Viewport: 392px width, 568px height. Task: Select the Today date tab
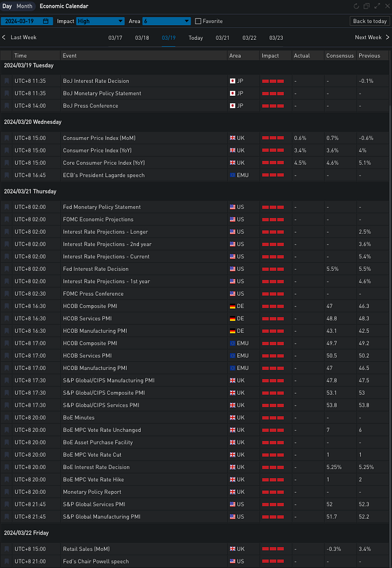pos(195,38)
